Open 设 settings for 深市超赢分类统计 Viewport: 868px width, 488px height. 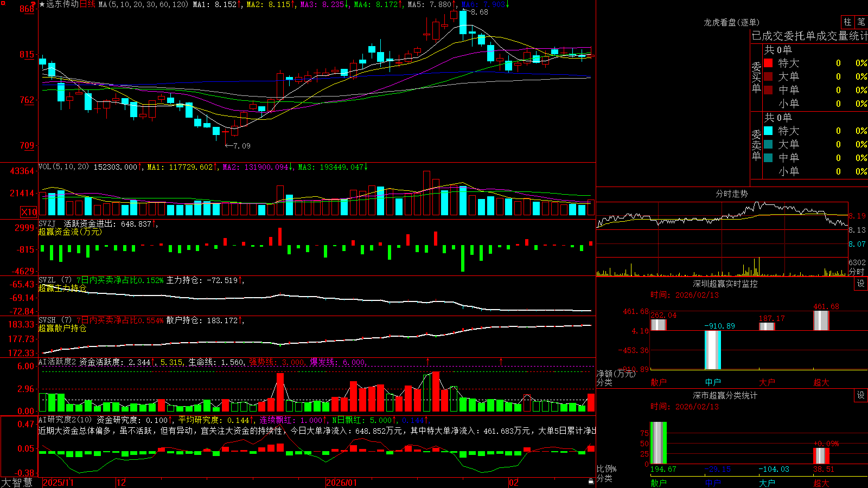click(x=861, y=395)
